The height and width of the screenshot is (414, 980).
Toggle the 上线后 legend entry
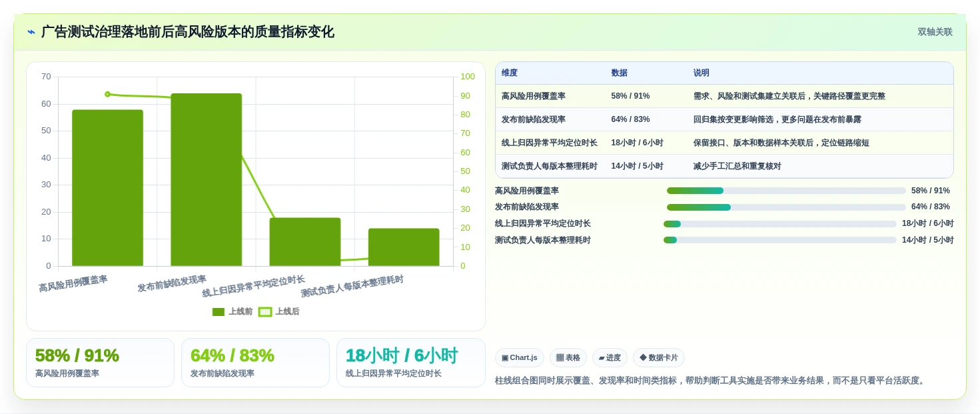point(279,311)
